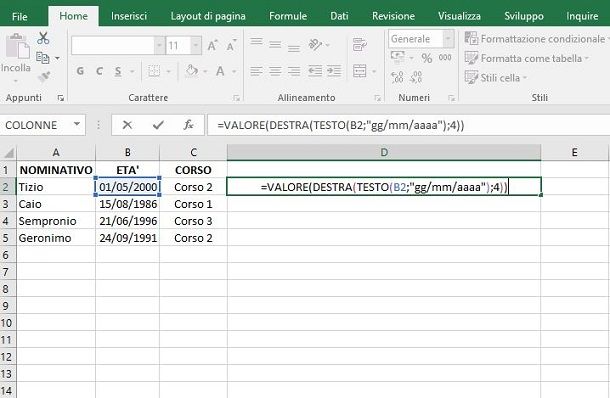This screenshot has width=610, height=398.
Task: Expand paste options arrow under Incolla
Action: point(16,81)
